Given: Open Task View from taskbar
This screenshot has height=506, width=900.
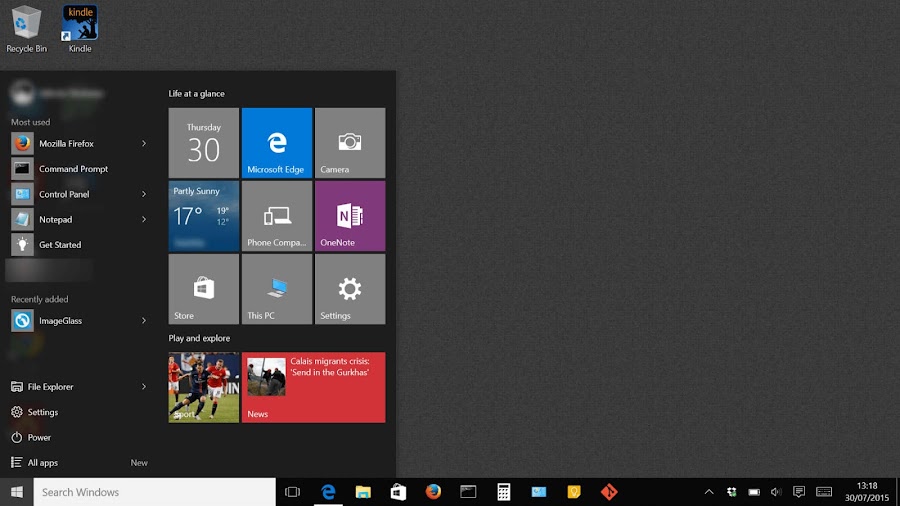Looking at the screenshot, I should click(x=293, y=492).
